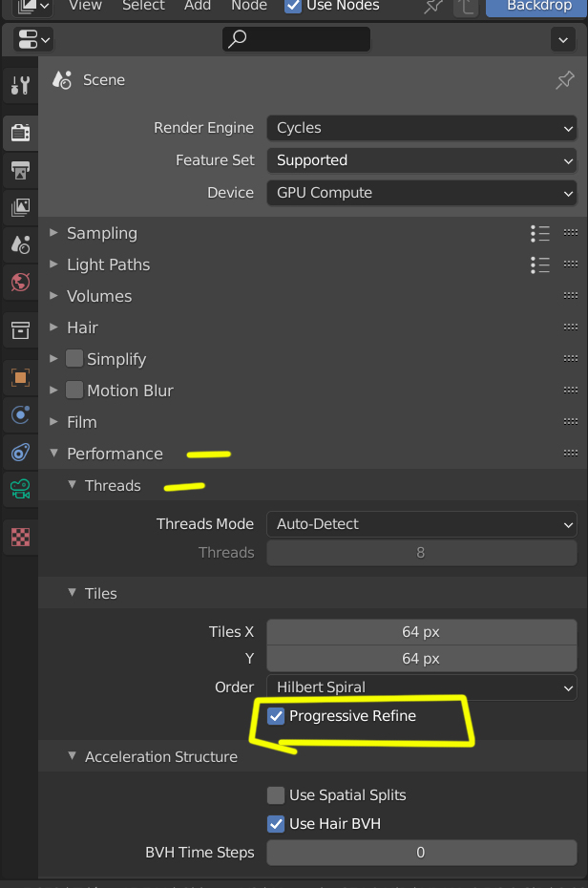Open the World properties tab
588x888 pixels.
click(20, 282)
